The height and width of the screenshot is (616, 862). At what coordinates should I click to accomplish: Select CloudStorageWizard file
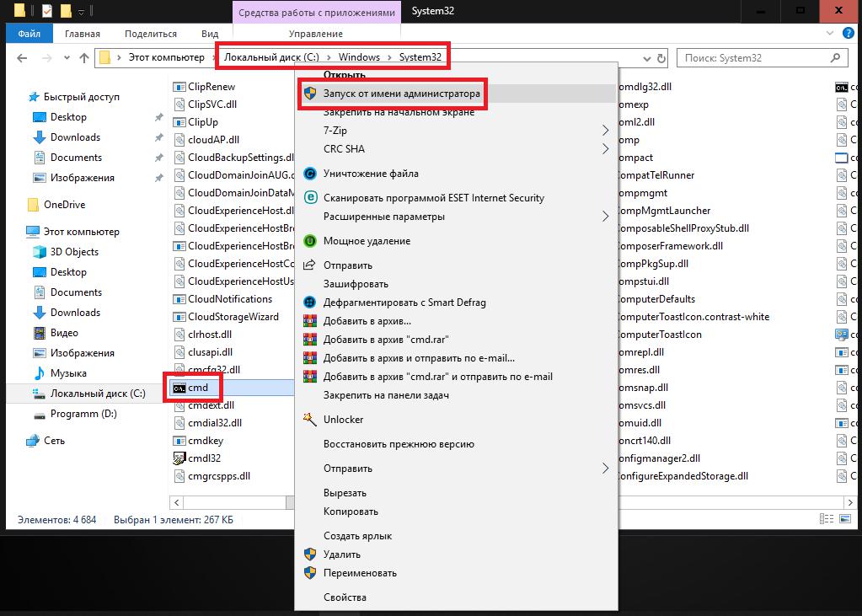233,317
